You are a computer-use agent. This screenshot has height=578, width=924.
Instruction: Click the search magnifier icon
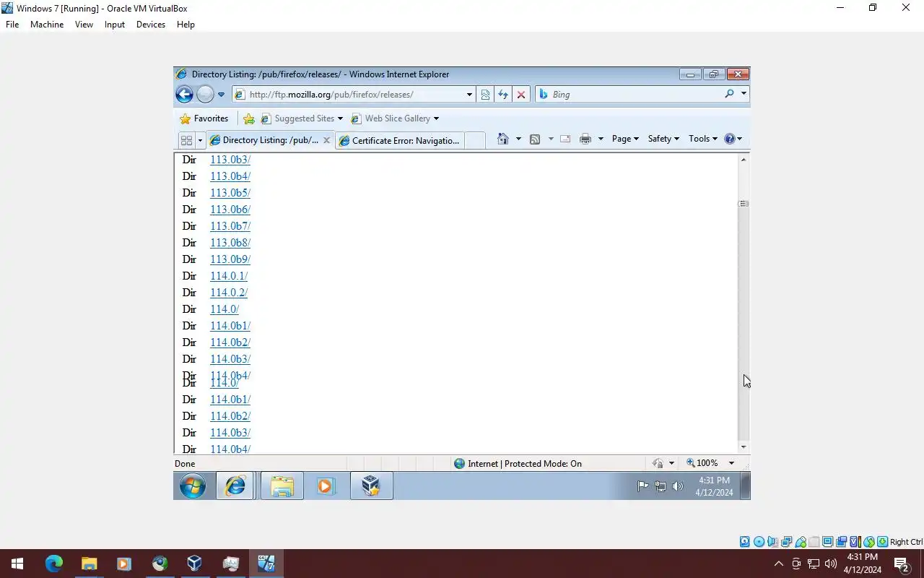coord(729,94)
